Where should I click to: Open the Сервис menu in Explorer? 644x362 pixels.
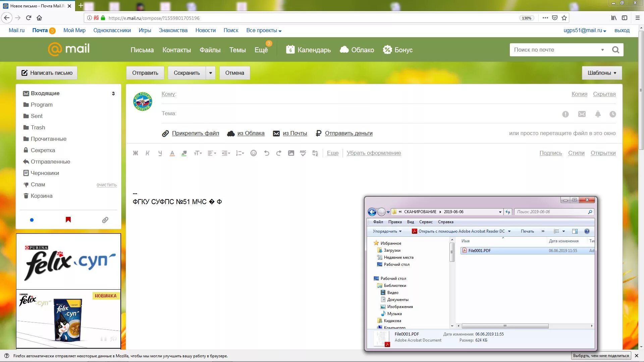pos(426,222)
